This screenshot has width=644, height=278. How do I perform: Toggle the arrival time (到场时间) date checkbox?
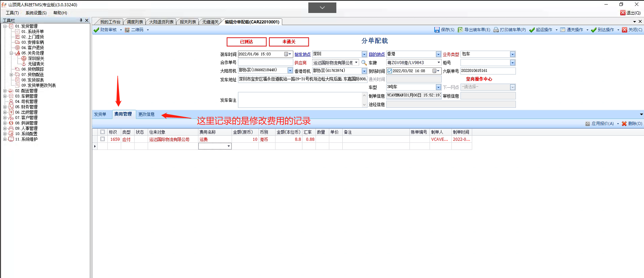(390, 71)
